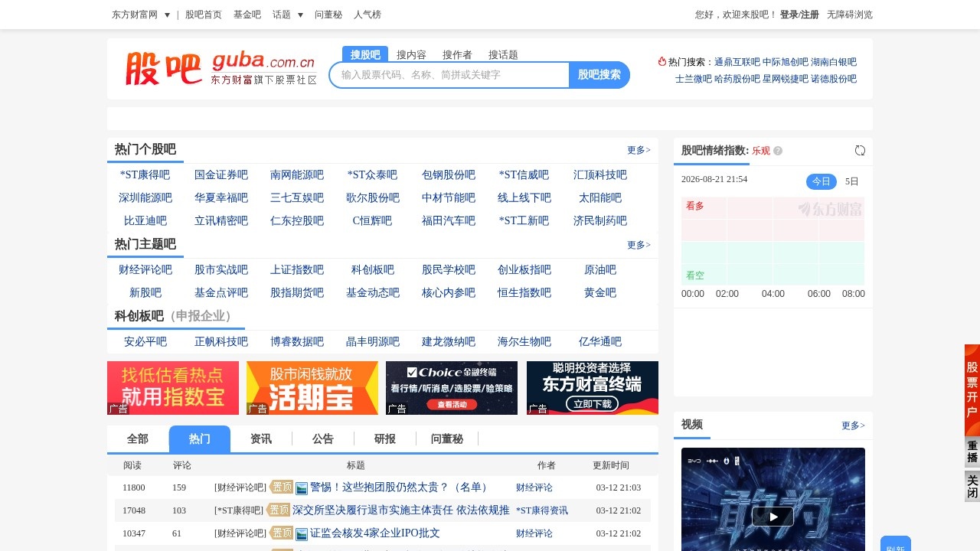Open hot search 士兰微吧
Viewport: 980px width, 551px height.
coord(694,79)
